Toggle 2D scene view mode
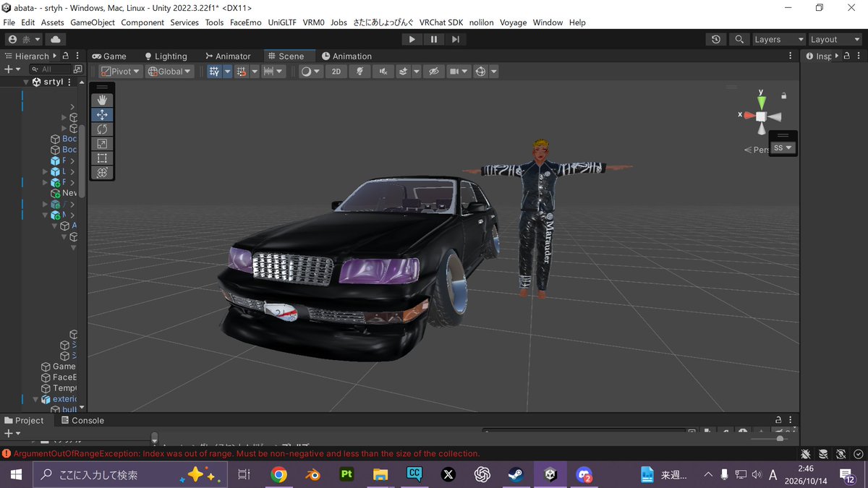 tap(336, 71)
